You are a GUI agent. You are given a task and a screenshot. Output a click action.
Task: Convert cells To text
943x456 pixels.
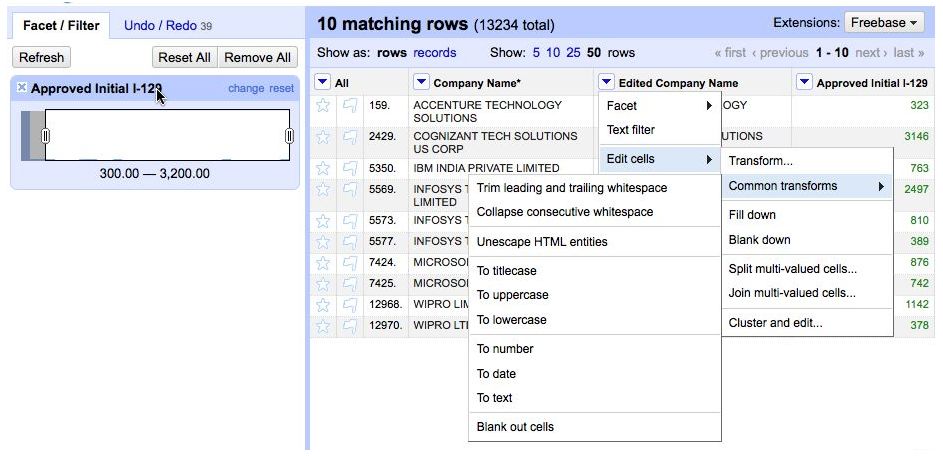(594, 398)
